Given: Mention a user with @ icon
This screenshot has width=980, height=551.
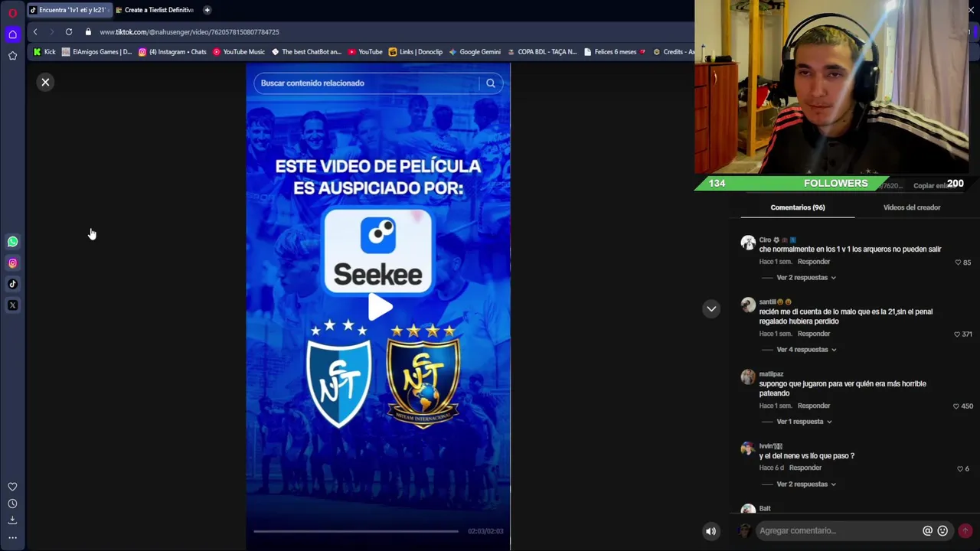Looking at the screenshot, I should pyautogui.click(x=927, y=530).
